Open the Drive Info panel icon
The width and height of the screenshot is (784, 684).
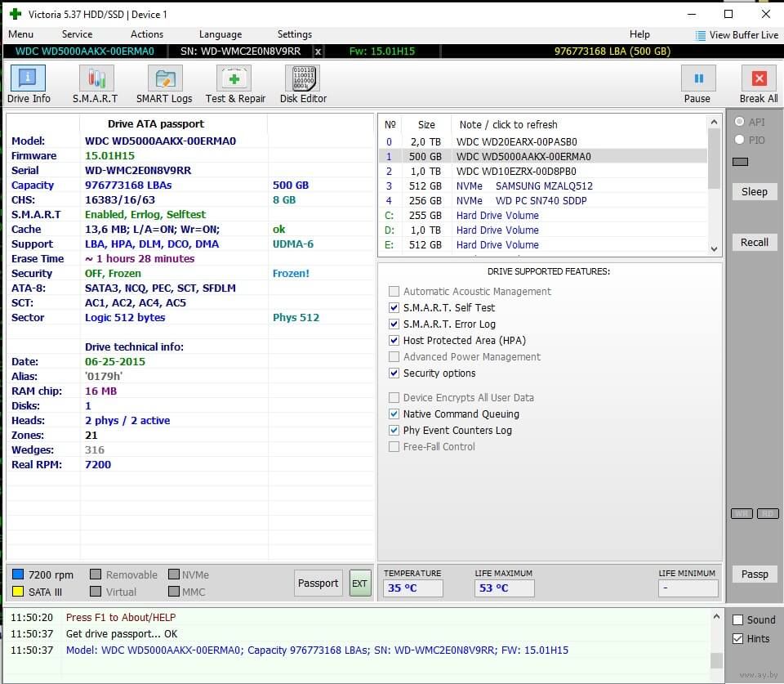(x=29, y=79)
